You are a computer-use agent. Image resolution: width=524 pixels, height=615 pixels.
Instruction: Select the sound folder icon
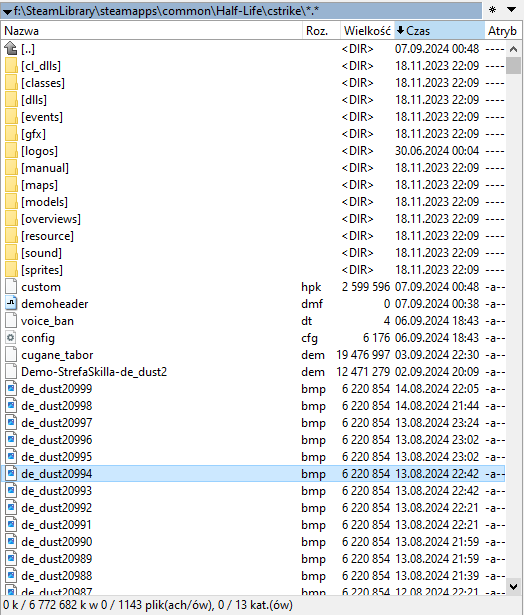pyautogui.click(x=11, y=253)
